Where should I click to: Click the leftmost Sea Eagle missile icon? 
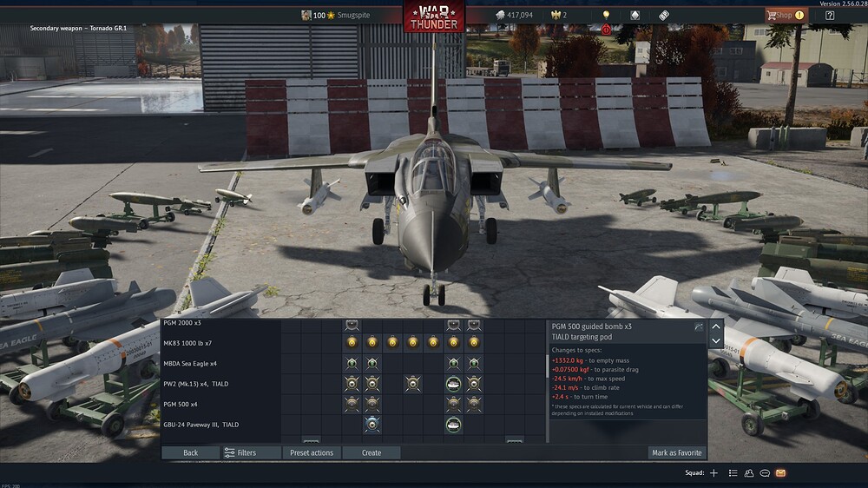click(352, 363)
